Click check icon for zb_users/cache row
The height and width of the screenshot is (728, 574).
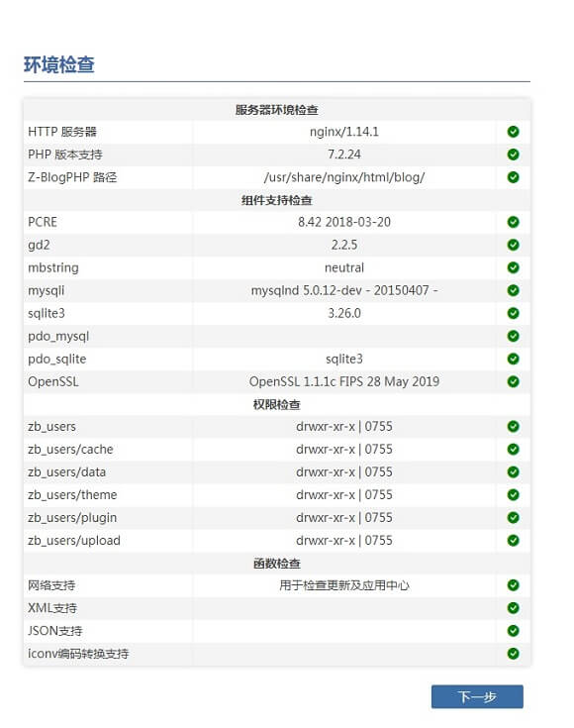click(513, 450)
